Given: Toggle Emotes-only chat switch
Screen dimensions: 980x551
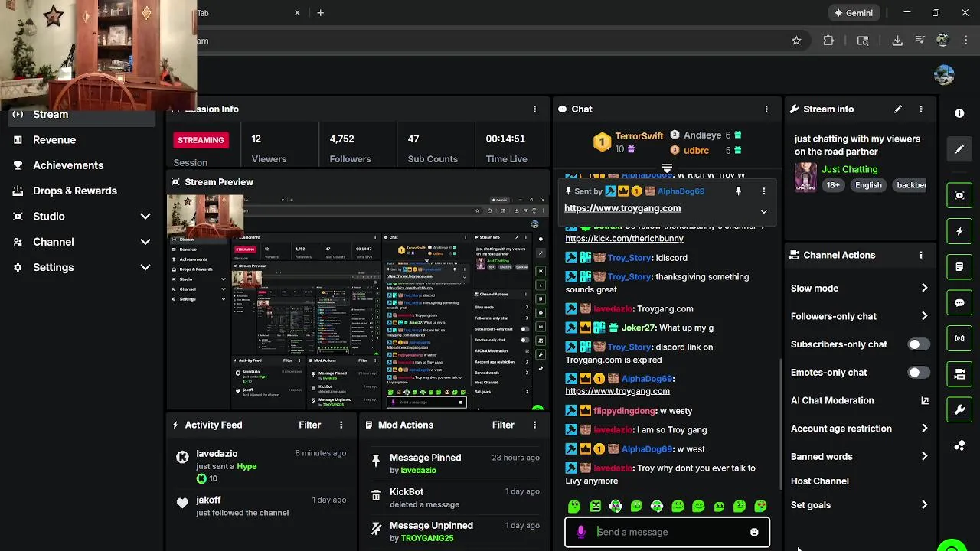Looking at the screenshot, I should coord(919,373).
